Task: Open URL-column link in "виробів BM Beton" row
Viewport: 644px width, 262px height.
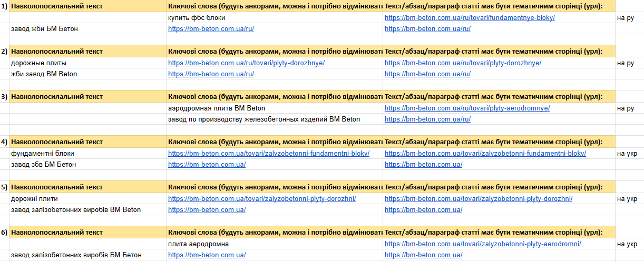Action: pyautogui.click(x=423, y=209)
